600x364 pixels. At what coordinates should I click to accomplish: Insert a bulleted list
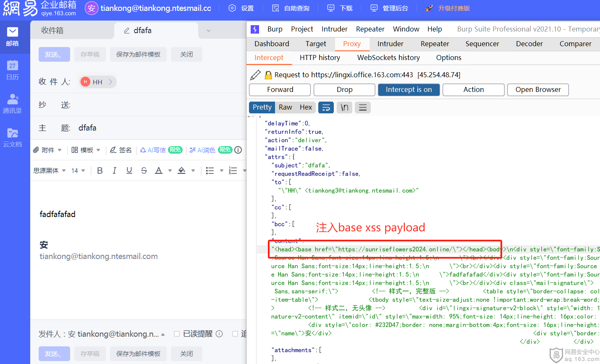(210, 170)
